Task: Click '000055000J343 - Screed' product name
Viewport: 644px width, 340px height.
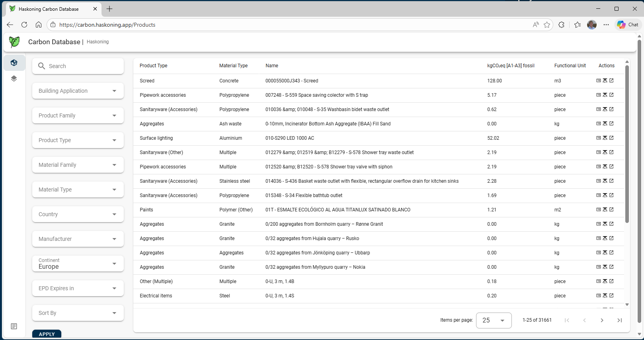Action: pos(292,81)
